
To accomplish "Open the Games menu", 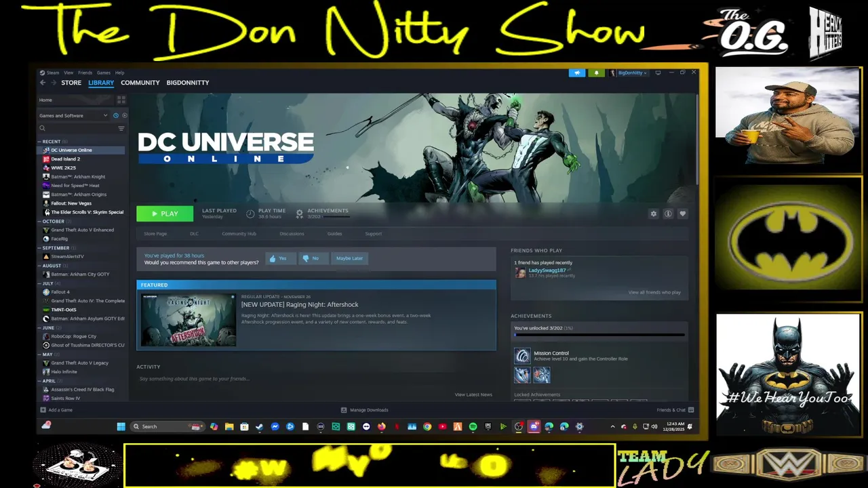I will [x=104, y=73].
